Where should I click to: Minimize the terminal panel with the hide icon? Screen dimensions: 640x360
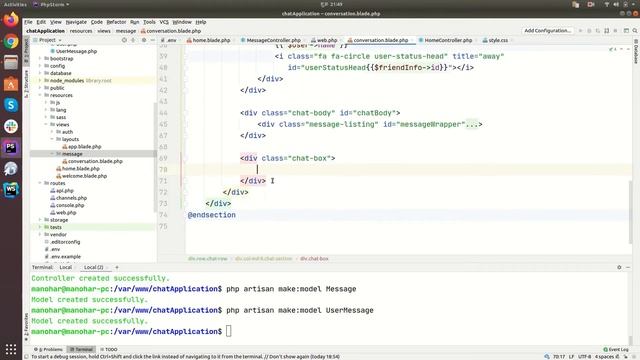pos(628,267)
